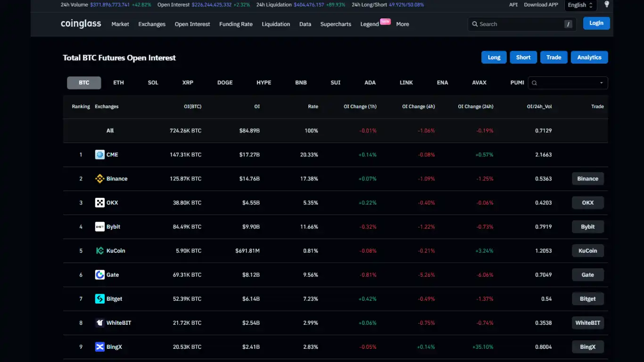Switch to the SOL coin tab
The height and width of the screenshot is (362, 644).
(x=153, y=82)
